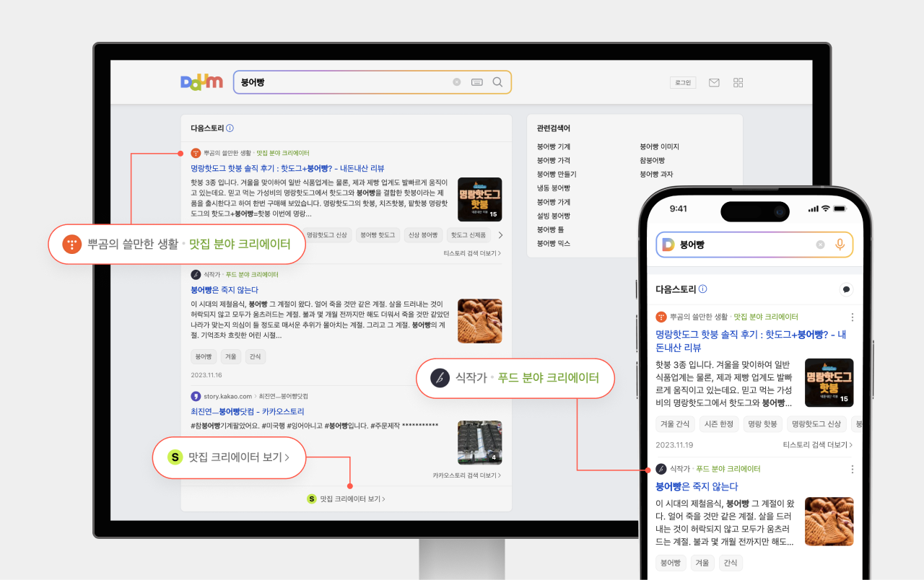Click related search 붕어빵 과자
This screenshot has width=924, height=580.
tap(657, 175)
